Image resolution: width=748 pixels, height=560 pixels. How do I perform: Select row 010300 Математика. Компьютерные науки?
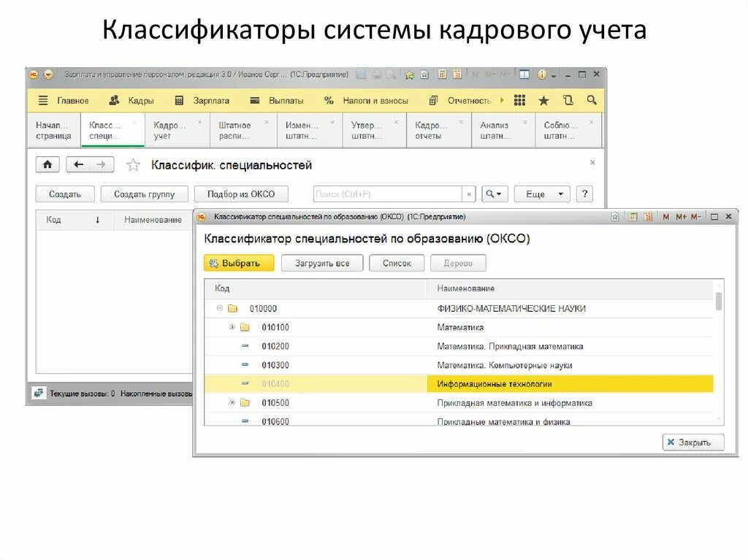pyautogui.click(x=459, y=365)
